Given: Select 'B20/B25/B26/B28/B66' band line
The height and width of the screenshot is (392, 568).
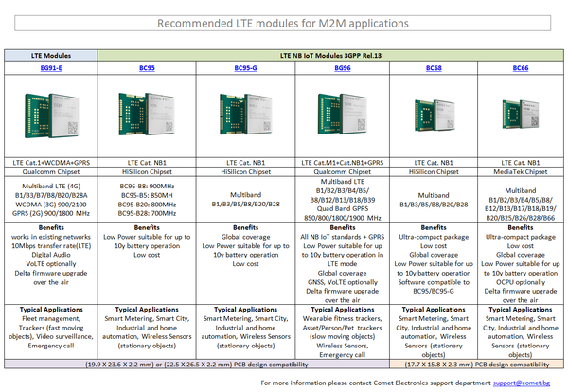Looking at the screenshot, I should pyautogui.click(x=521, y=218).
